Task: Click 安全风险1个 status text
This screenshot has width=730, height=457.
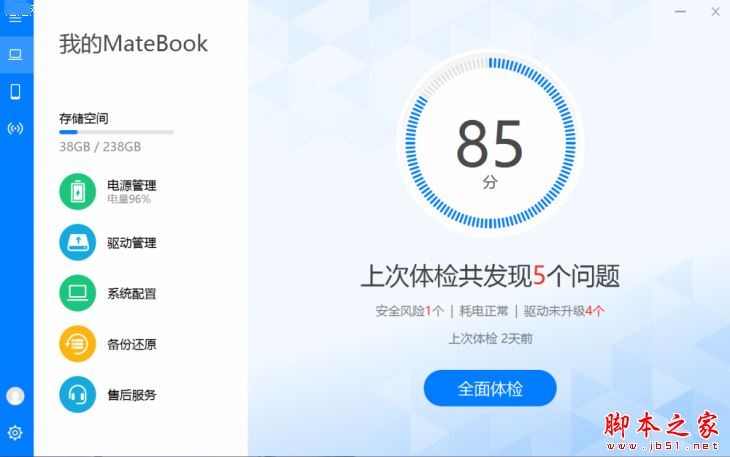Action: (x=410, y=311)
